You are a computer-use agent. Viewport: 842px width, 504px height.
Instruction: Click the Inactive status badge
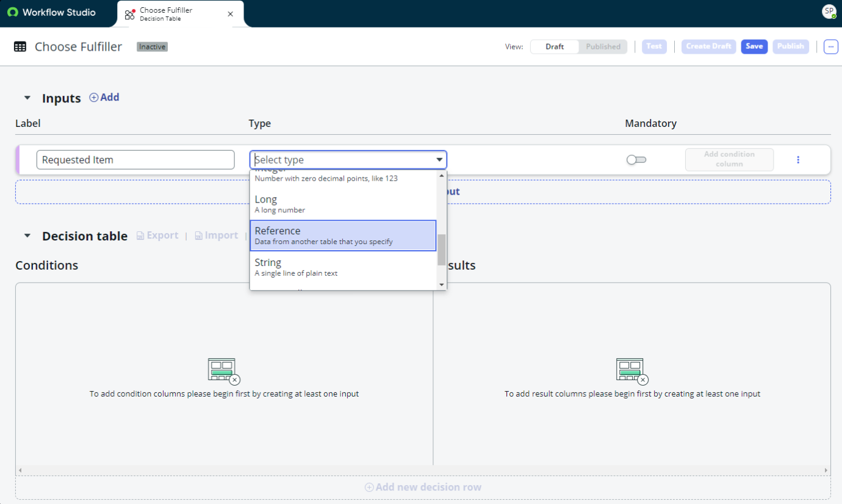pyautogui.click(x=152, y=47)
